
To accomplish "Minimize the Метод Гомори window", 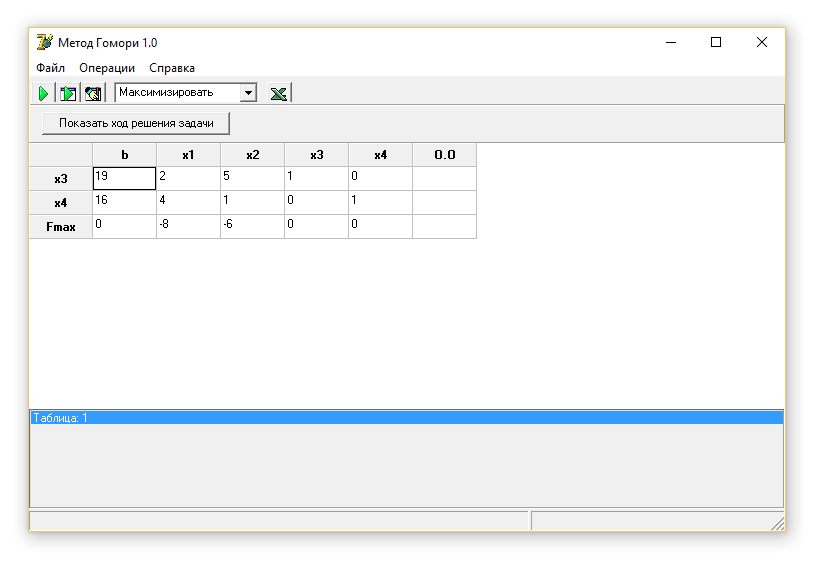I will 671,42.
